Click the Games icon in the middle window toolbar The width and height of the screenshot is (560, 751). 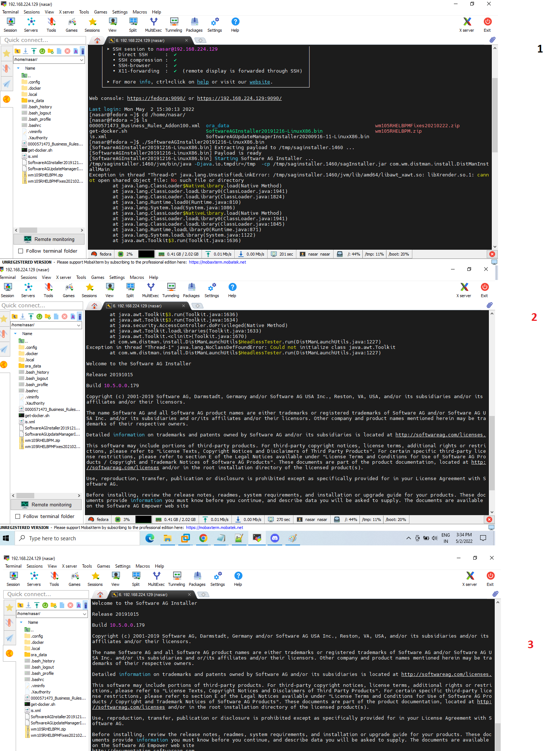tap(69, 290)
